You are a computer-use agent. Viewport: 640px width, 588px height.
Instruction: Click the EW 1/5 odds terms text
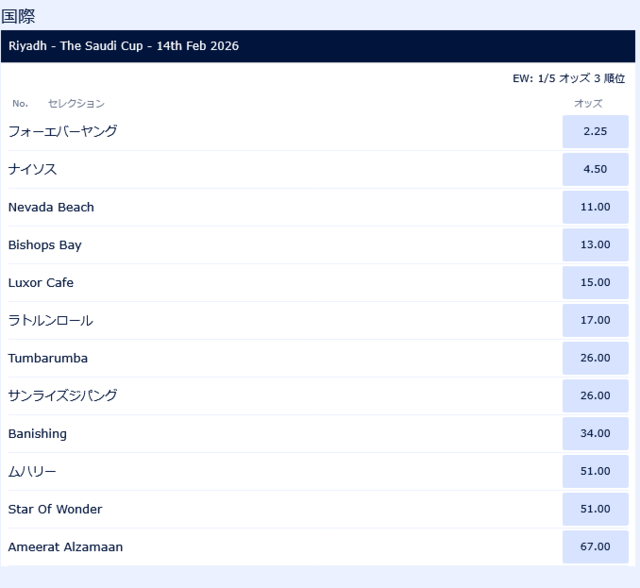coord(568,78)
